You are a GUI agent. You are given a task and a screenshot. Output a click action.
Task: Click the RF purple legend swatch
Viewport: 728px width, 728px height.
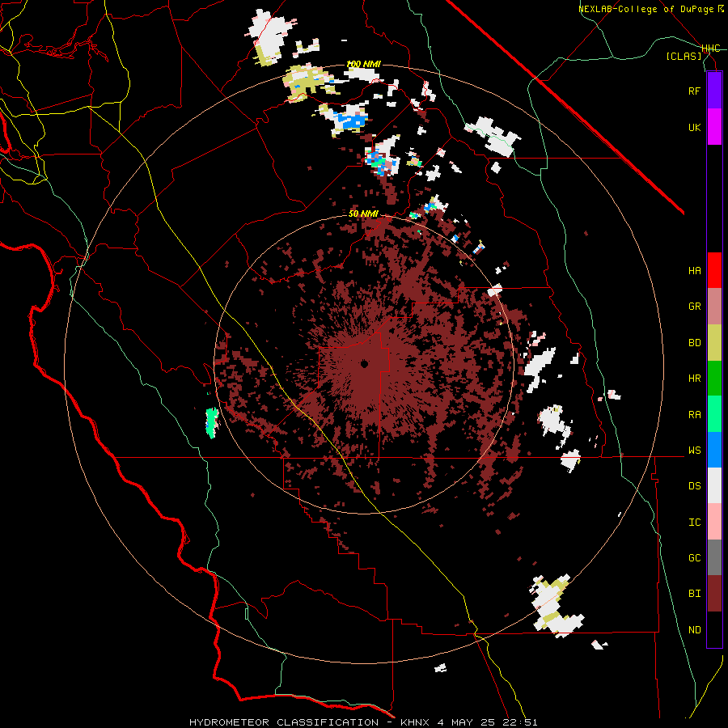click(x=714, y=90)
